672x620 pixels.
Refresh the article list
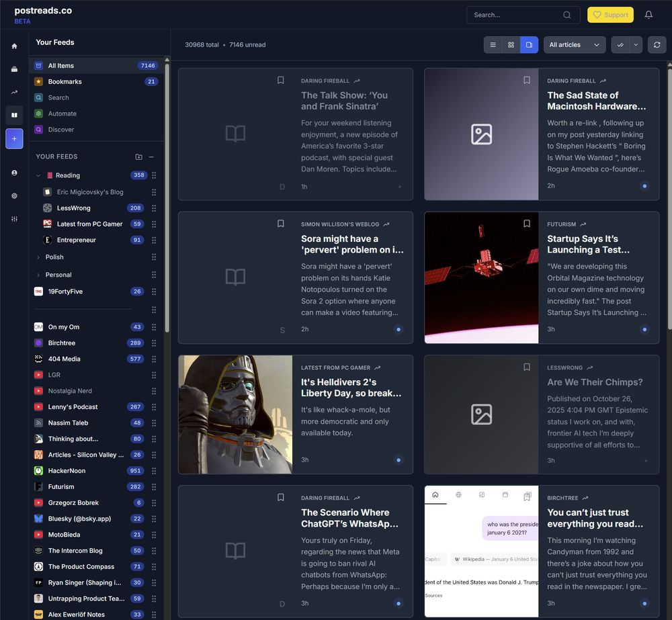click(x=657, y=44)
